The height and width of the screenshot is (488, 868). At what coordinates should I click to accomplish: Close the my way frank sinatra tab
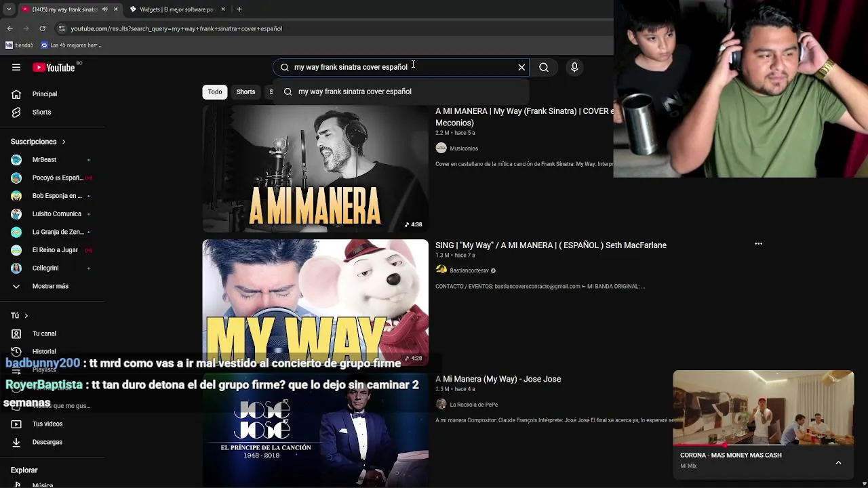(115, 9)
